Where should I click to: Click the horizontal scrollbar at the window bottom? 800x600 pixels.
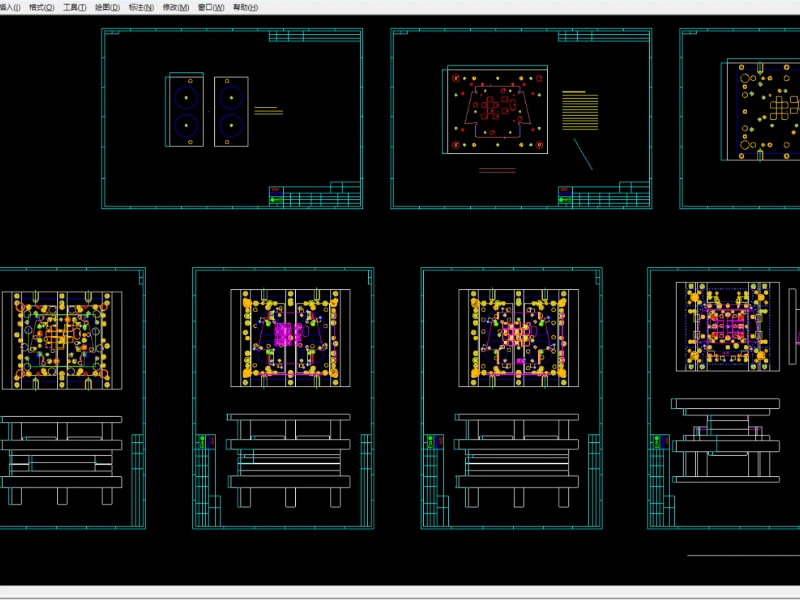(400, 591)
